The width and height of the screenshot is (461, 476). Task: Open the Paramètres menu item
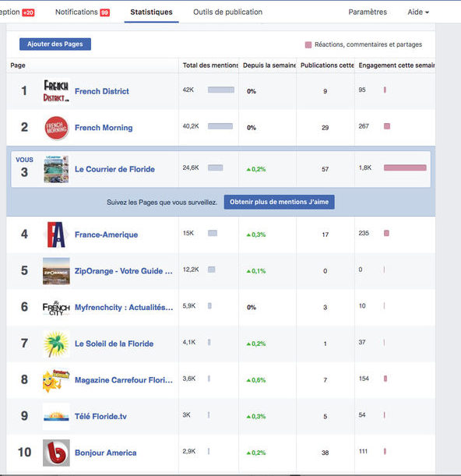tap(368, 12)
